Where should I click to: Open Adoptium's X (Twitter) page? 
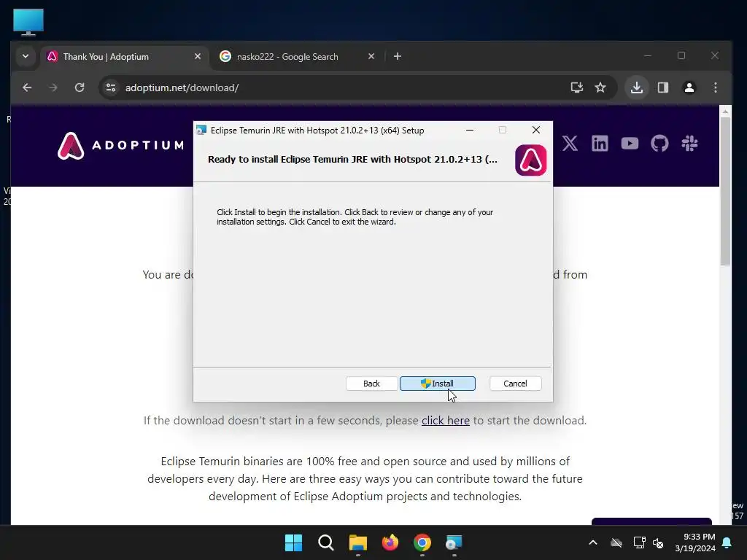click(x=570, y=144)
